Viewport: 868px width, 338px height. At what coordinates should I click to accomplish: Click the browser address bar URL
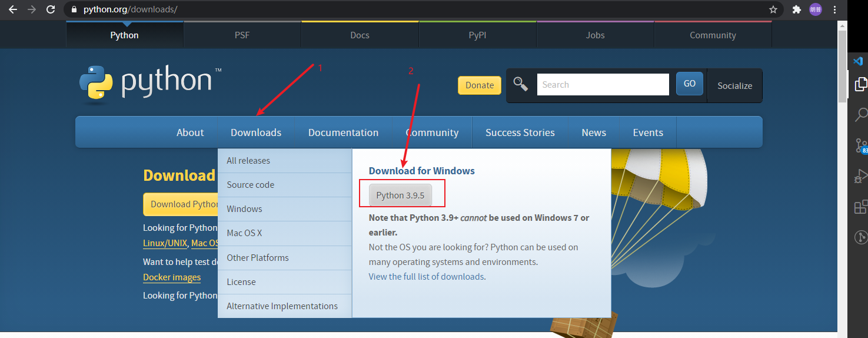tap(130, 9)
